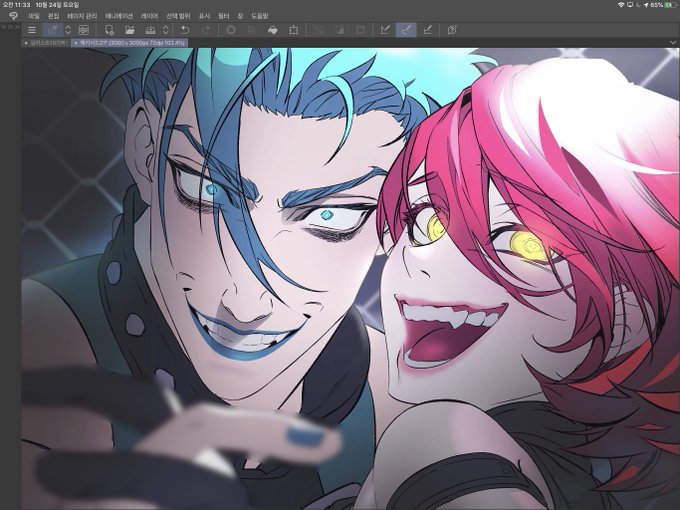The image size is (680, 510).
Task: Open the 창 (Window) menu
Action: [x=240, y=16]
